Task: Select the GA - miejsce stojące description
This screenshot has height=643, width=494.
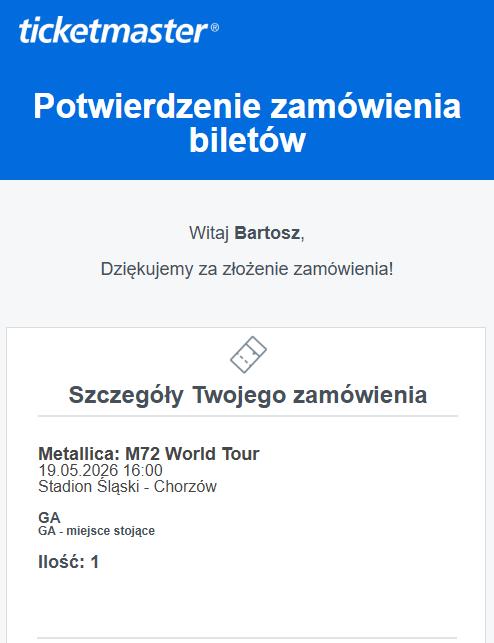Action: click(x=96, y=531)
